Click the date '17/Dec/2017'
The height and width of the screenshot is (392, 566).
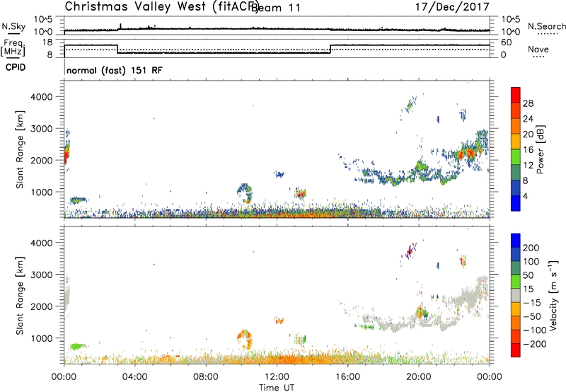click(x=452, y=7)
